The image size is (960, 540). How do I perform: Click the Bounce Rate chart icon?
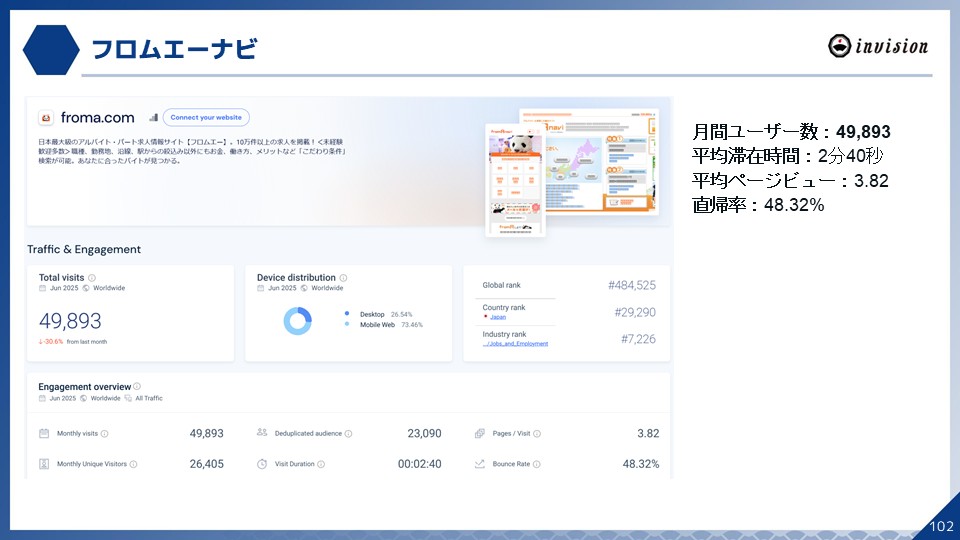point(480,464)
